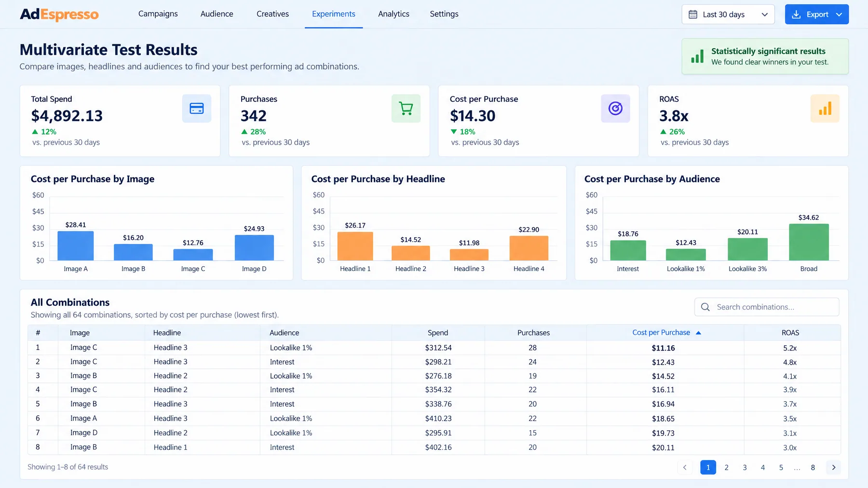Click the Lookalike 1% bar labeled $12.43
The height and width of the screenshot is (488, 868).
(686, 255)
